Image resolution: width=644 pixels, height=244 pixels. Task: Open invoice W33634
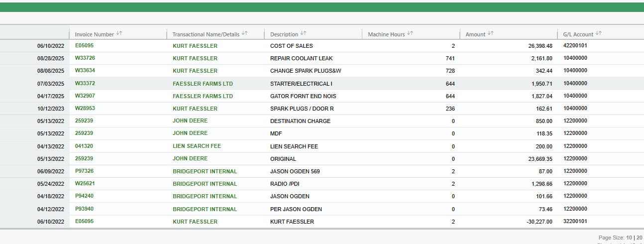[x=85, y=71]
